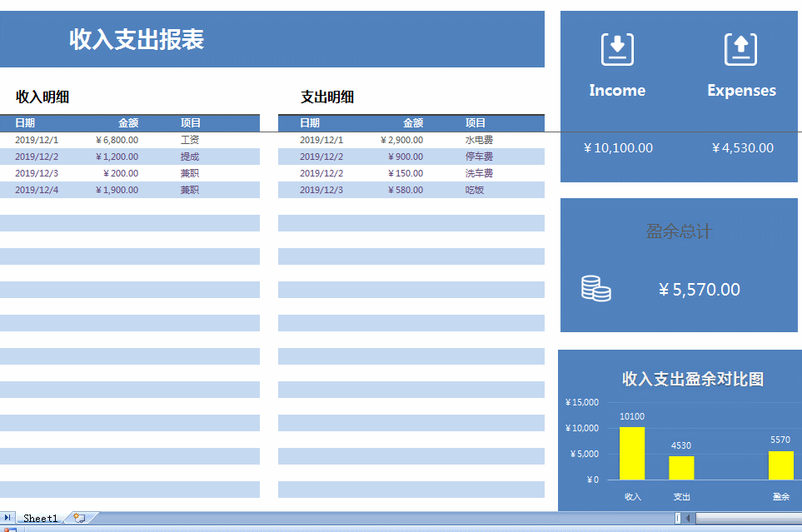Select the ¥1,200.00 income cell
The image size is (802, 532).
tap(117, 157)
